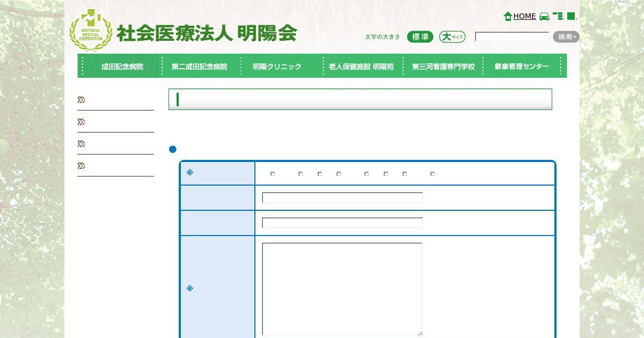Tick the second checkbox in the form row
Viewport: 644px width, 338px height.
point(301,174)
